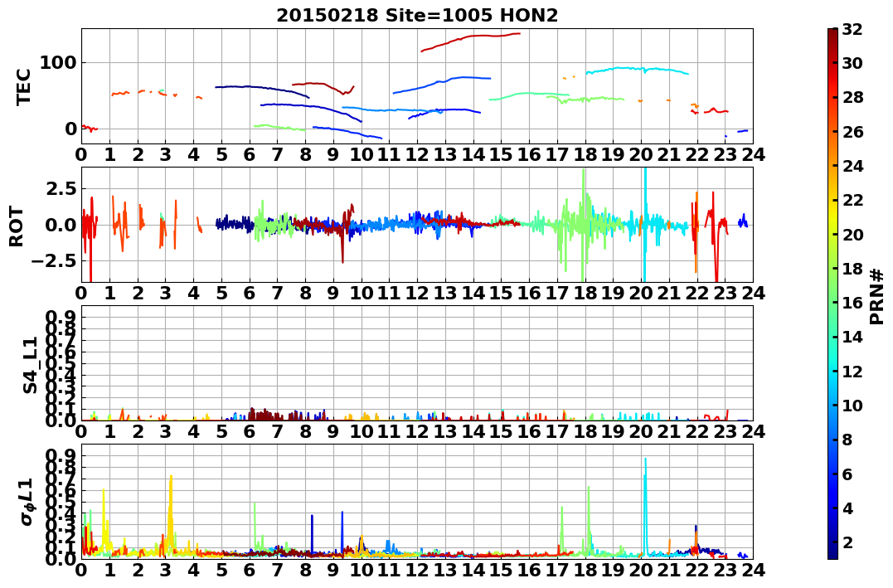Click colorbar tick label "4"

[x=847, y=508]
